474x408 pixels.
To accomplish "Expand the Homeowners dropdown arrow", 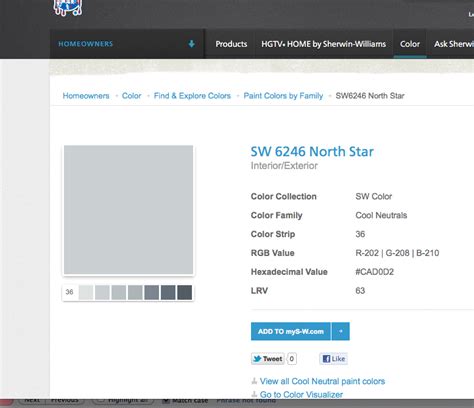I will [191, 44].
